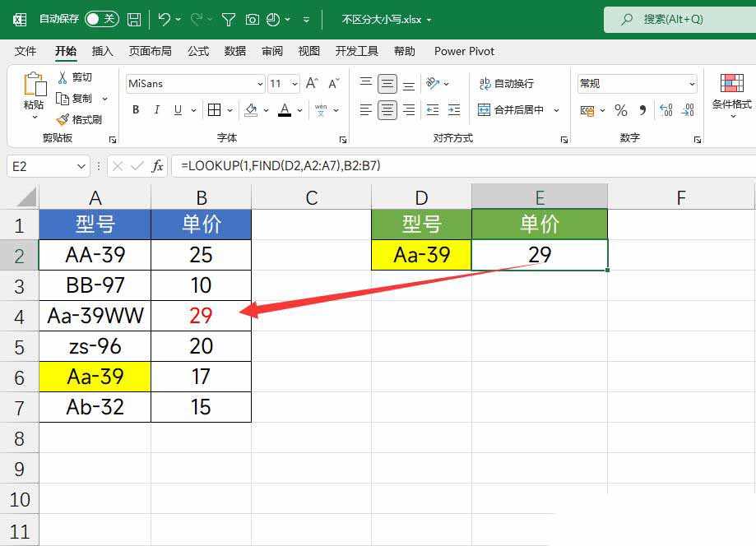
Task: Toggle Italic formatting
Action: [158, 110]
